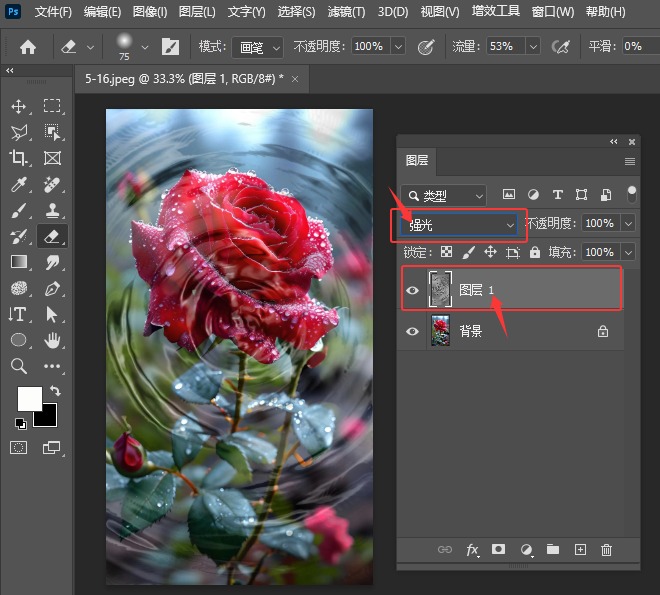The height and width of the screenshot is (595, 660).
Task: Select the Rectangular Marquee tool
Action: pos(52,106)
